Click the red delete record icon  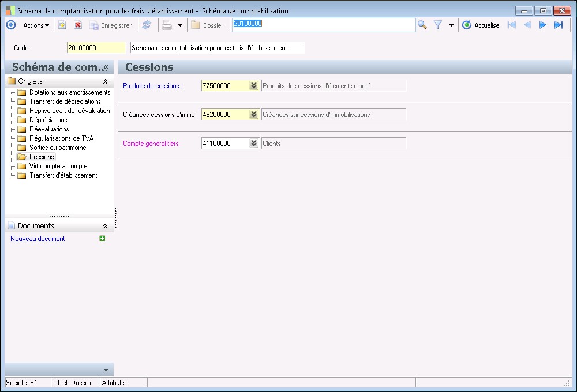(77, 25)
